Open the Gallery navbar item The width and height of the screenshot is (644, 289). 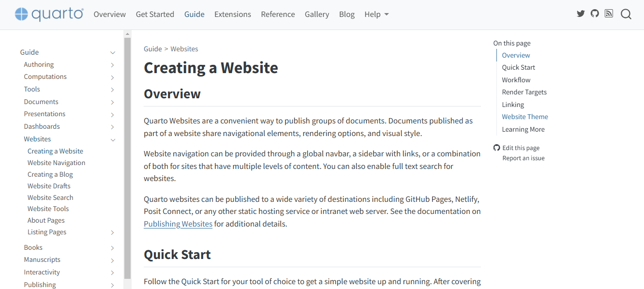point(317,15)
